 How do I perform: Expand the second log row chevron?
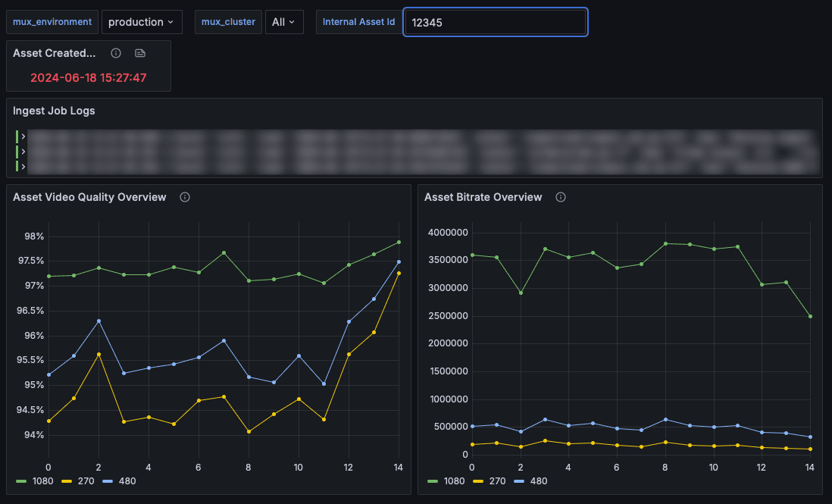click(23, 151)
